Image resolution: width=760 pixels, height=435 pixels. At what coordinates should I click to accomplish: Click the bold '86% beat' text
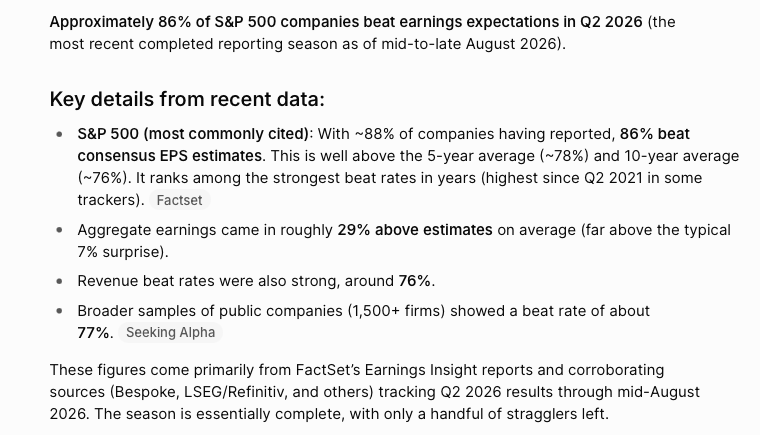655,134
